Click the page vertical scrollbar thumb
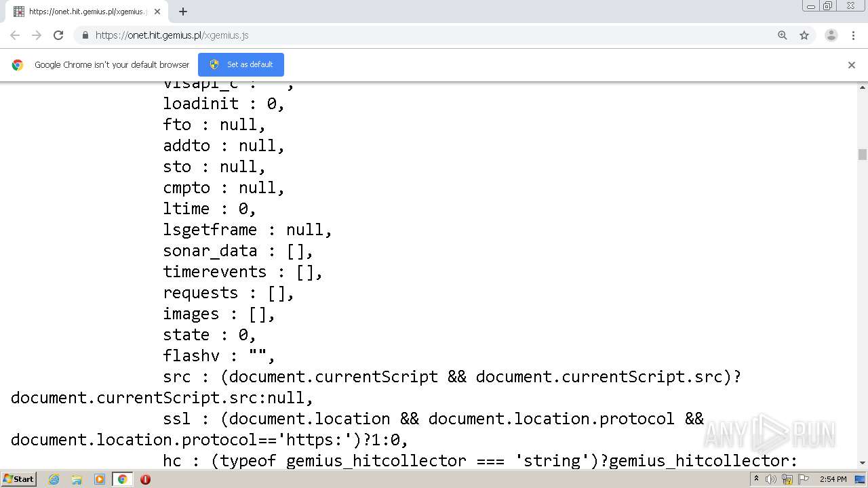 coord(863,155)
